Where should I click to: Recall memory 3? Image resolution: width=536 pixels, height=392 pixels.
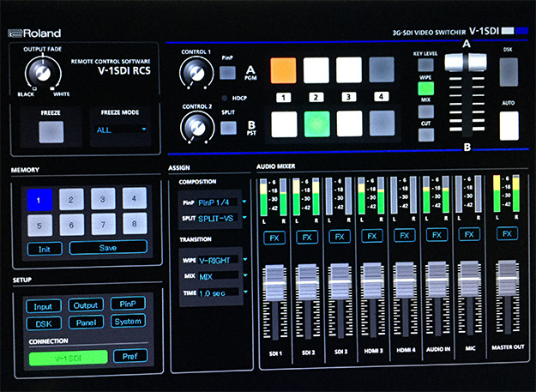coord(103,198)
